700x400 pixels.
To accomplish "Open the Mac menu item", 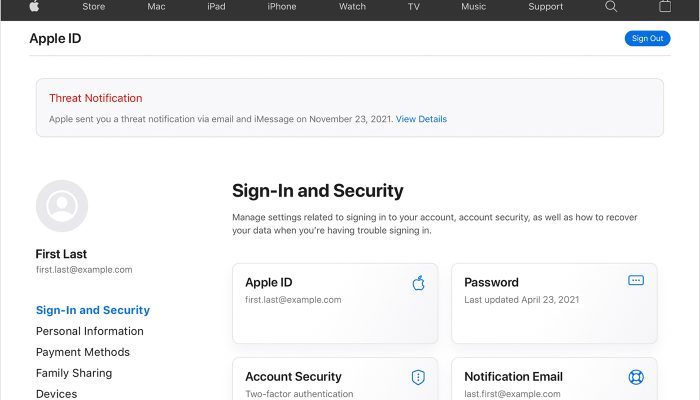I will 156,7.
